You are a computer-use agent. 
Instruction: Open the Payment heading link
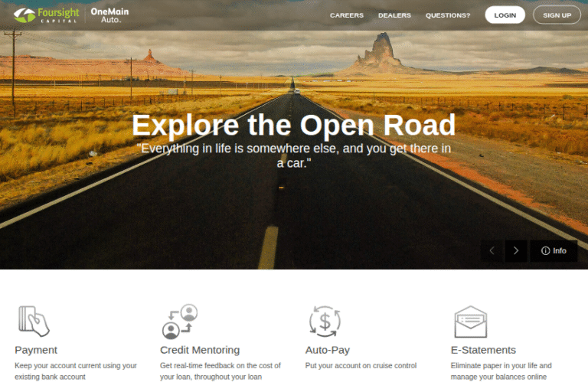click(36, 350)
